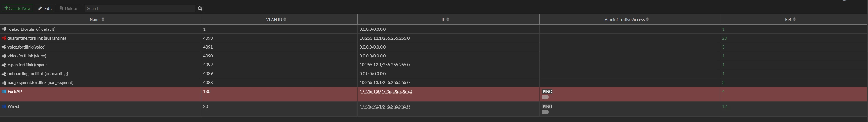Click the FortiAP VLAN interface icon

click(x=4, y=91)
